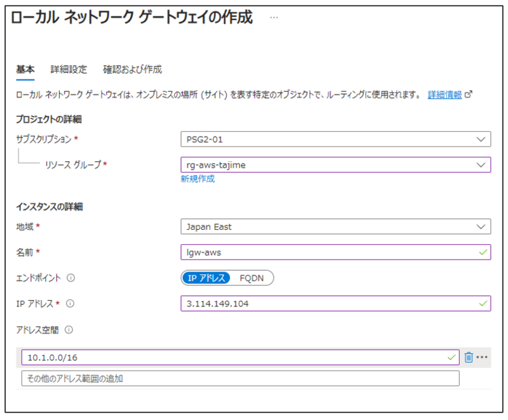Click the 名前 field containing lgw-aws
The image size is (508, 420).
click(336, 252)
